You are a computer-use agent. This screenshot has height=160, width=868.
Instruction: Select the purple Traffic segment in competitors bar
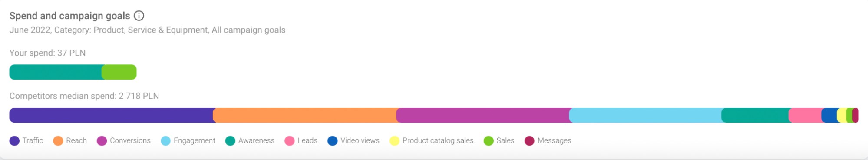(x=111, y=115)
